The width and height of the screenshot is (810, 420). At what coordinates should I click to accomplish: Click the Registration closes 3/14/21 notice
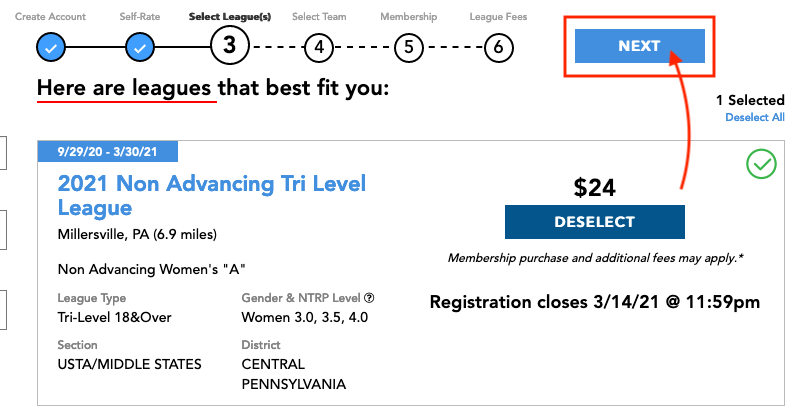(595, 301)
